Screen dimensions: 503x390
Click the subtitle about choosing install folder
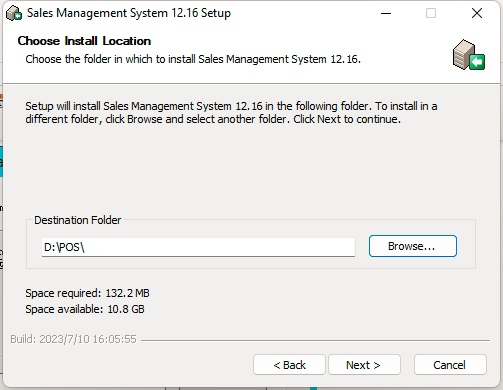click(x=193, y=59)
